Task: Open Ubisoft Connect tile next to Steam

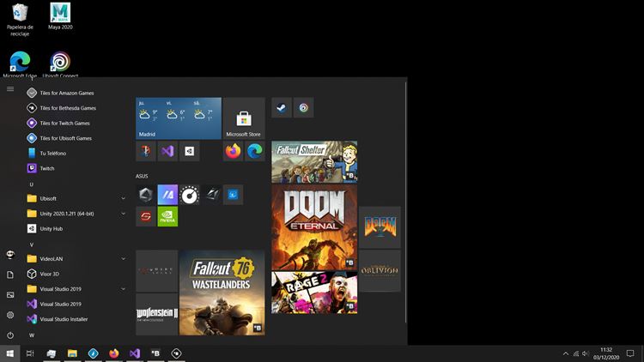Action: click(303, 107)
